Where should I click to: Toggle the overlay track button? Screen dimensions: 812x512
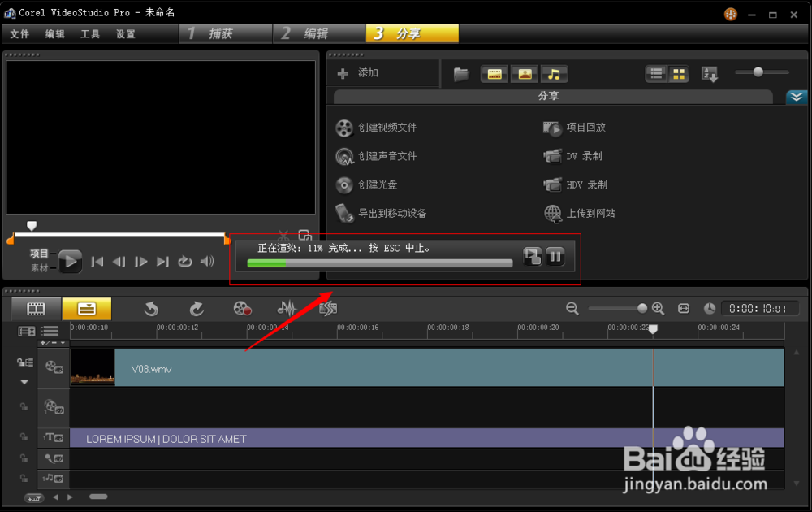tap(54, 407)
